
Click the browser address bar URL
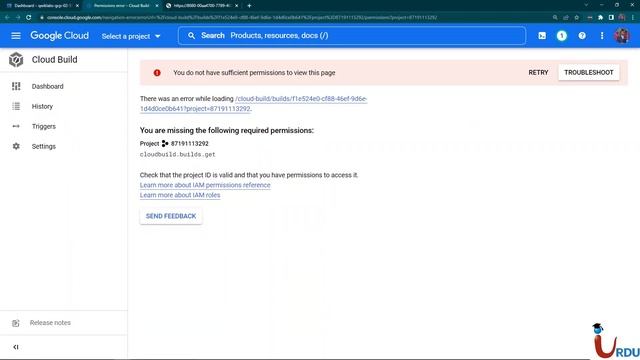(242, 18)
